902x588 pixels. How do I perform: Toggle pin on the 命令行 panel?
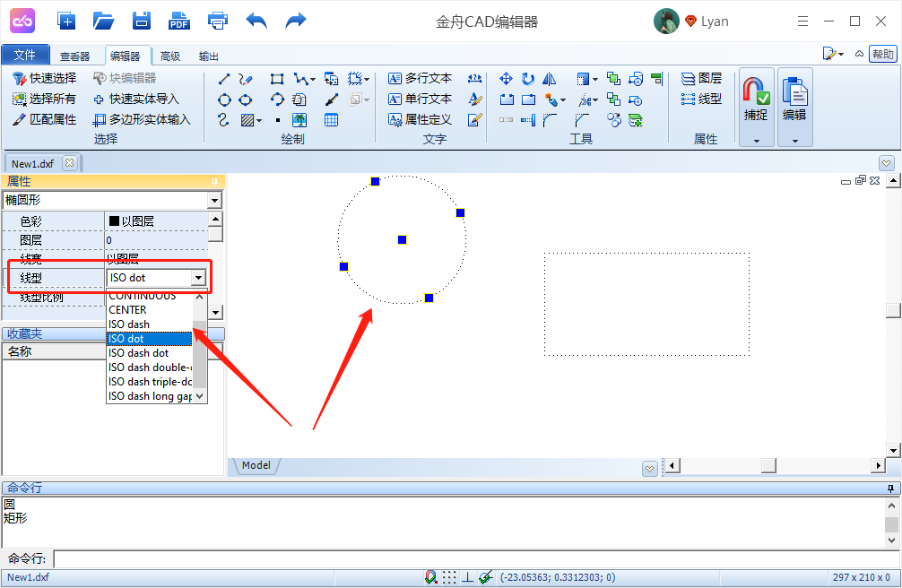[x=890, y=488]
